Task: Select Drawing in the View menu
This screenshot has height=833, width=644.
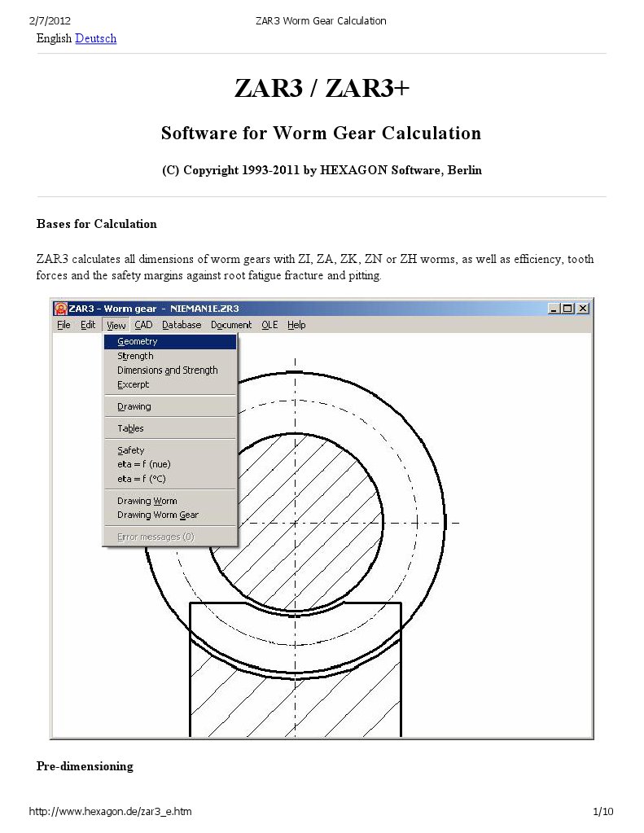Action: [170, 406]
